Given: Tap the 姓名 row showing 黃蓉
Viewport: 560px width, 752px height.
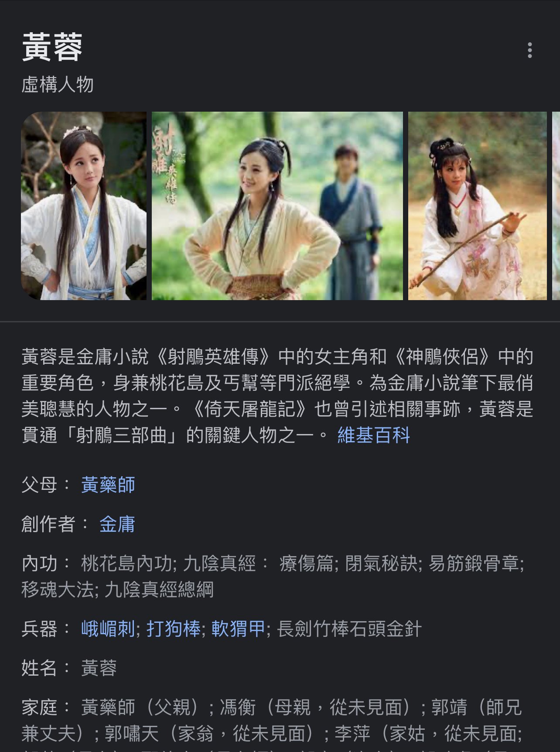Looking at the screenshot, I should [x=69, y=668].
